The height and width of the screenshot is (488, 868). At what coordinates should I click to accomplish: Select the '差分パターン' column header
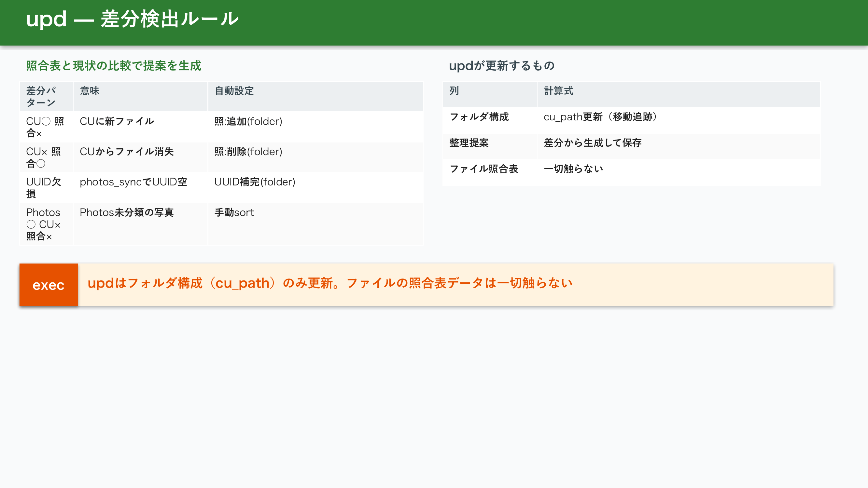coord(41,96)
